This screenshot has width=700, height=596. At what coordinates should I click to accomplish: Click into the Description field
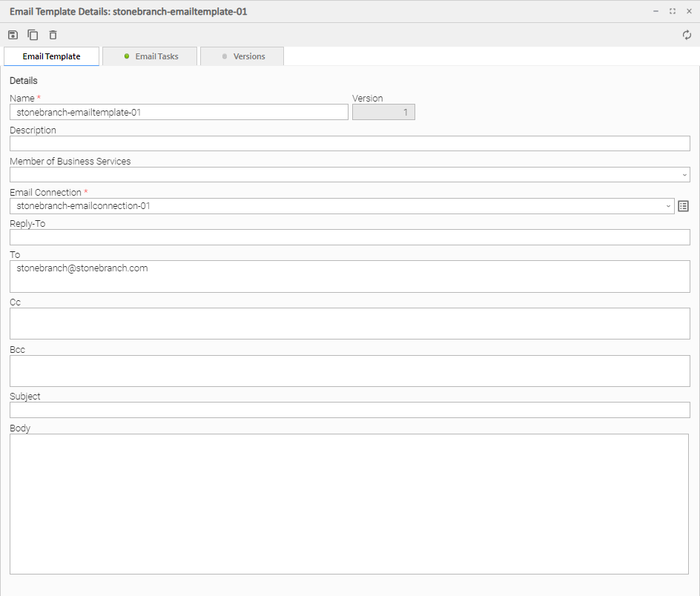click(x=349, y=144)
